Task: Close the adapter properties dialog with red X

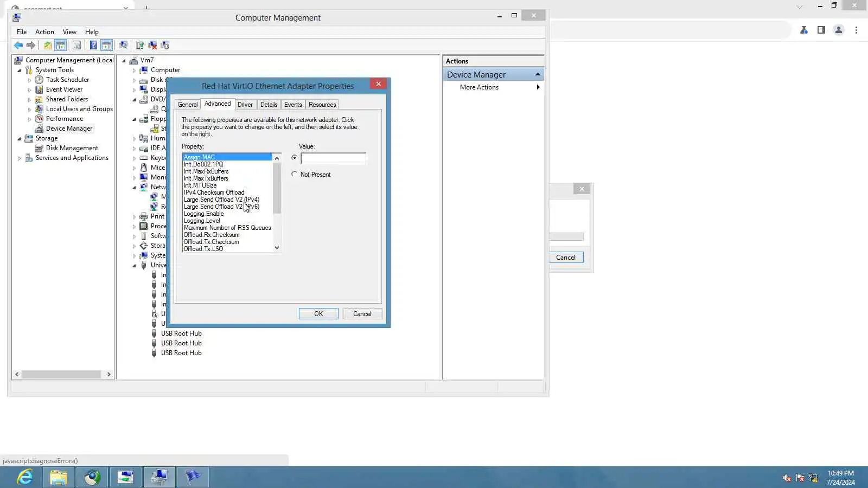Action: [x=378, y=84]
